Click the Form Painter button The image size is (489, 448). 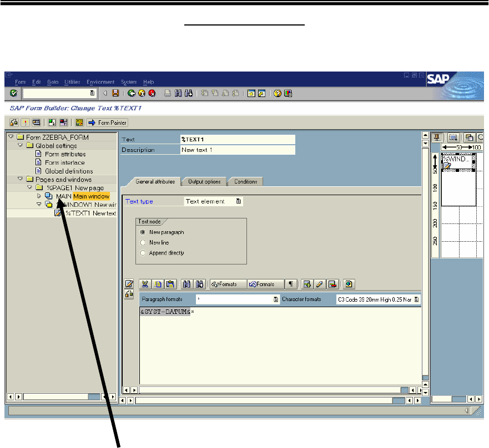click(107, 123)
